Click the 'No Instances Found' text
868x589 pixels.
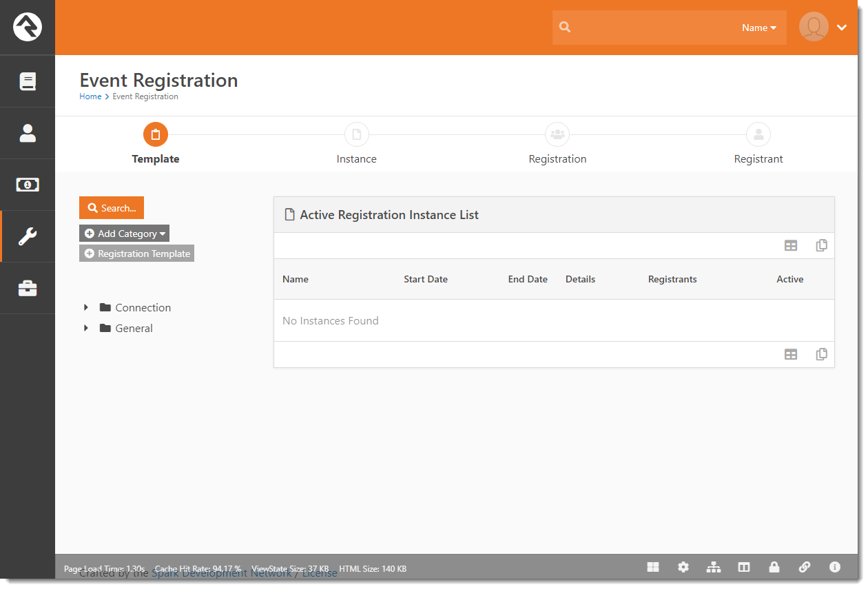coord(331,320)
